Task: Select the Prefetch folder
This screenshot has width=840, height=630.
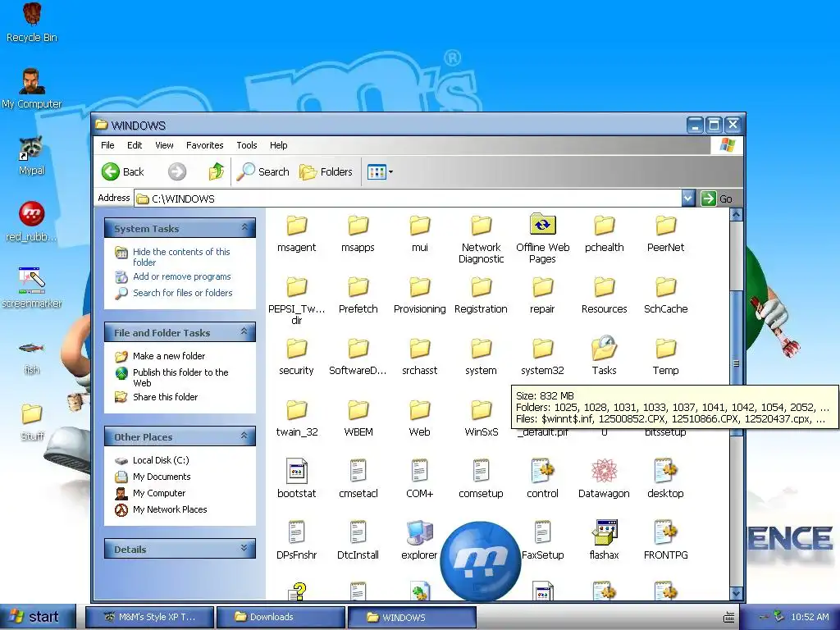Action: [x=358, y=295]
